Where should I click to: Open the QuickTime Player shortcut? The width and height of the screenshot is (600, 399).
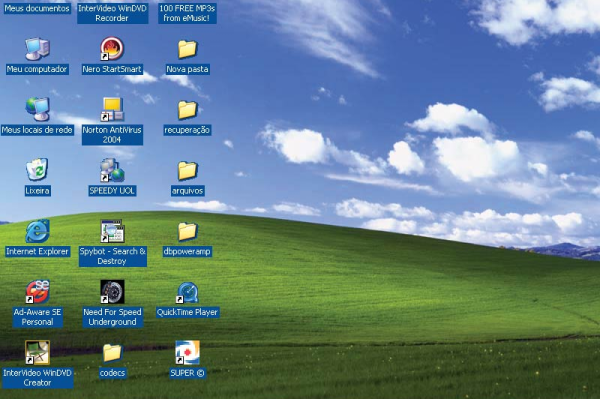(187, 292)
